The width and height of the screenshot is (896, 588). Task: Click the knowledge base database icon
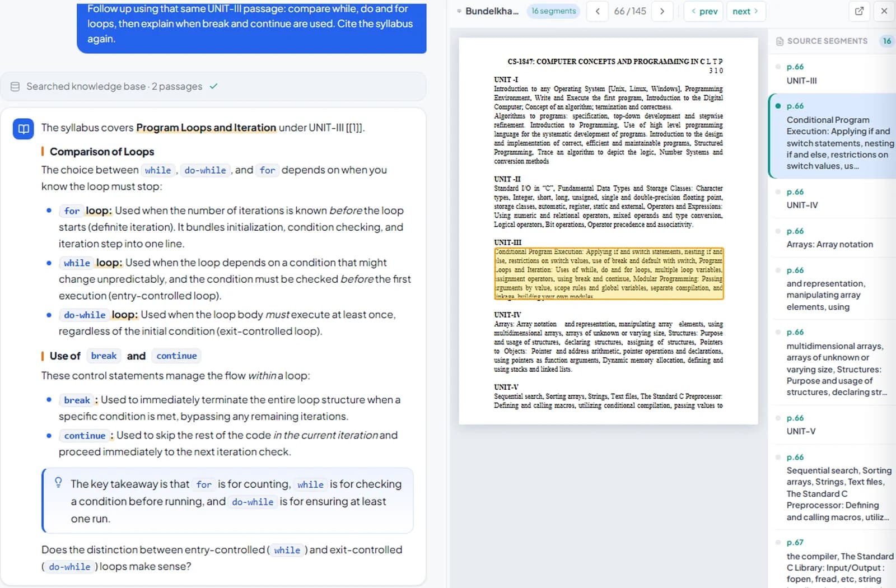(15, 86)
